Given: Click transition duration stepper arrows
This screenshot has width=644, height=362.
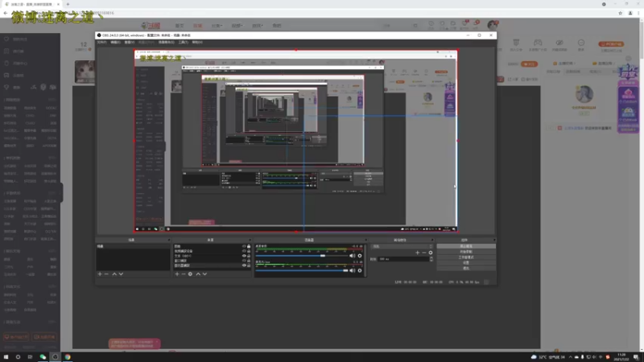Looking at the screenshot, I should click(x=431, y=259).
